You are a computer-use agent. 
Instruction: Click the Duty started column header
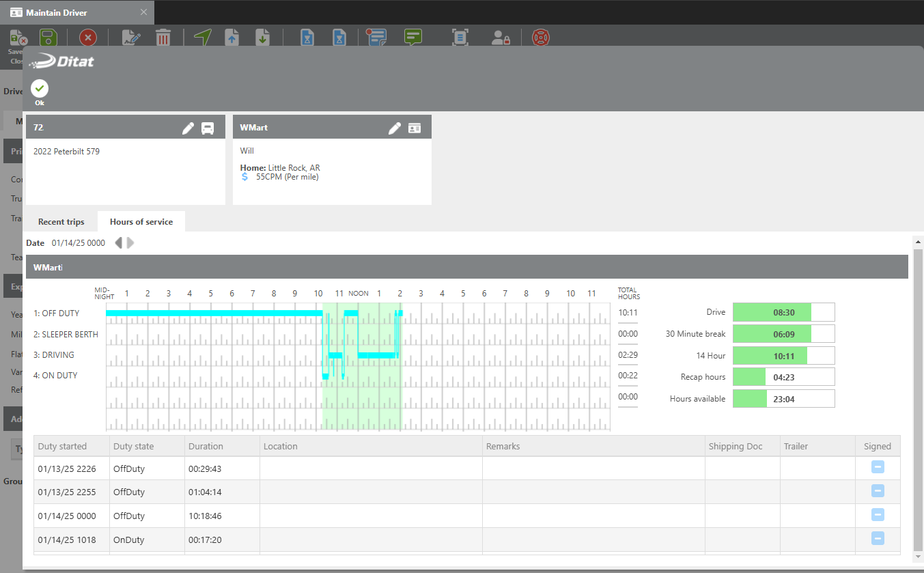(63, 447)
